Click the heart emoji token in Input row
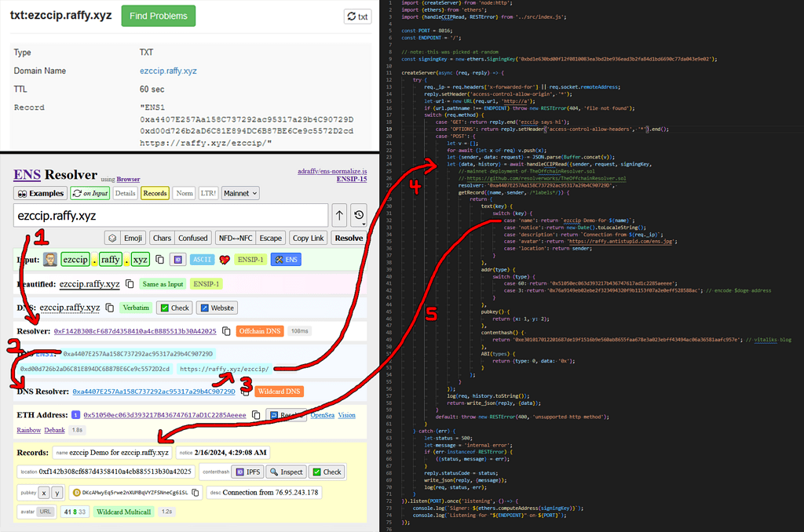Image resolution: width=804 pixels, height=532 pixels. [224, 259]
